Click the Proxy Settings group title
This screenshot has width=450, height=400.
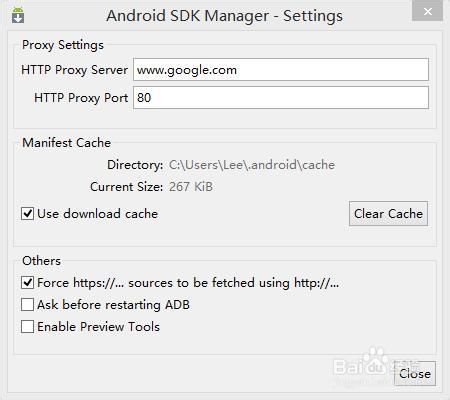coord(63,45)
